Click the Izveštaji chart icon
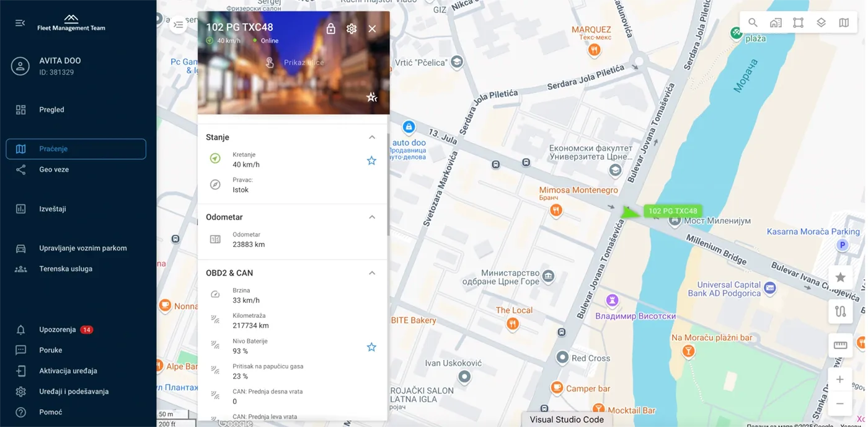868x427 pixels. (20, 209)
